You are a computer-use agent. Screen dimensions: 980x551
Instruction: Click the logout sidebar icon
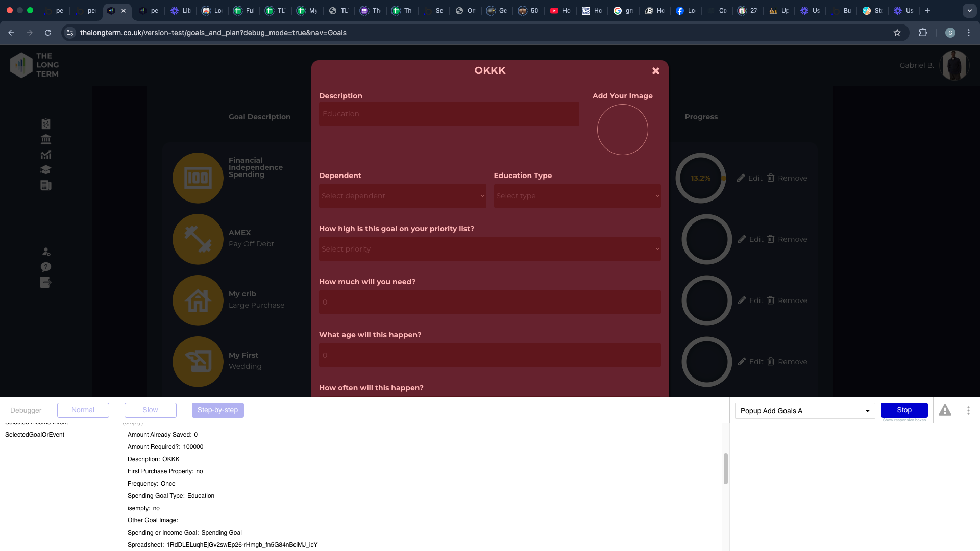(x=46, y=282)
